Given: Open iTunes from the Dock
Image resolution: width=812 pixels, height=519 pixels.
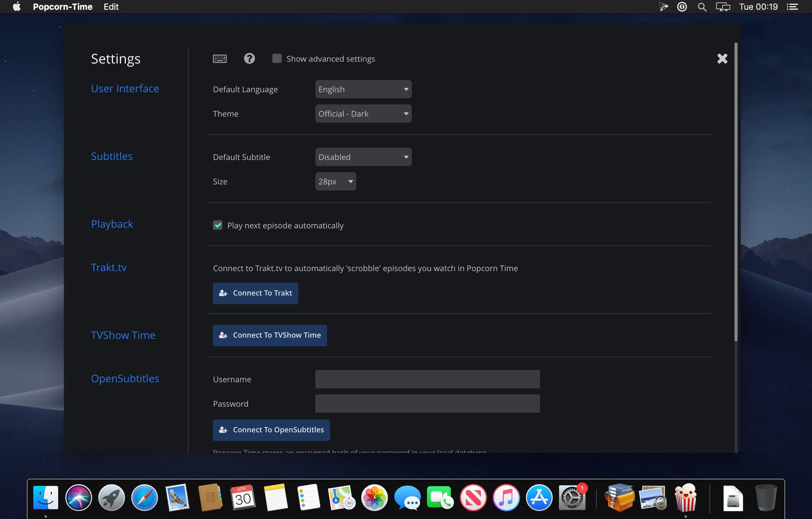Looking at the screenshot, I should click(506, 497).
